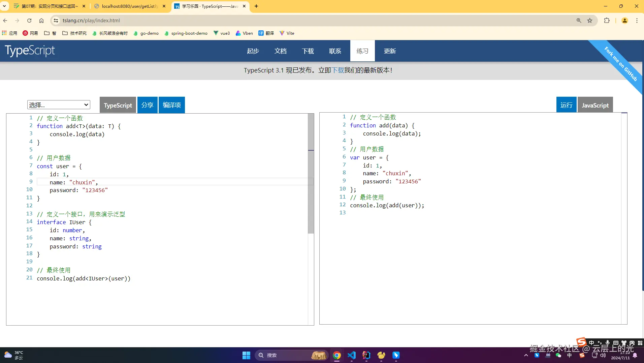Open the 长风破浪会有时 bookmark
Viewport: 644px width, 363px height.
pyautogui.click(x=110, y=33)
